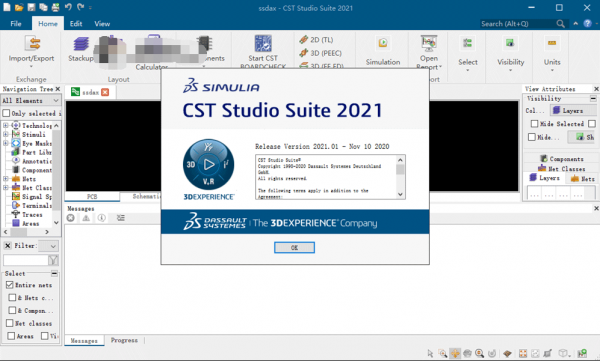Screen dimensions: 600x361
Task: Toggle the filter X checkbox
Action: point(7,245)
